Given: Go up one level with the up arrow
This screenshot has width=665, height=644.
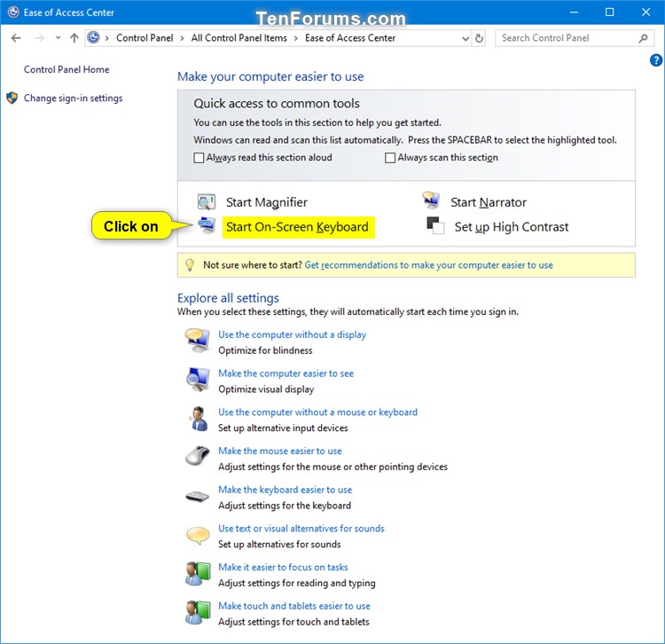Looking at the screenshot, I should [74, 38].
